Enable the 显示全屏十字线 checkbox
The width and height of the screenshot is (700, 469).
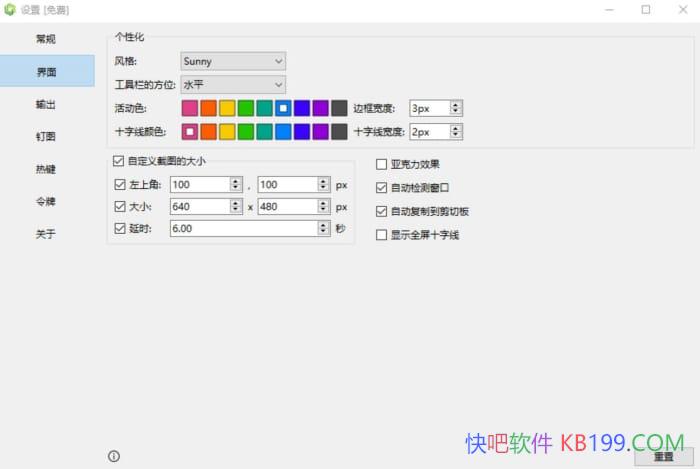[381, 235]
